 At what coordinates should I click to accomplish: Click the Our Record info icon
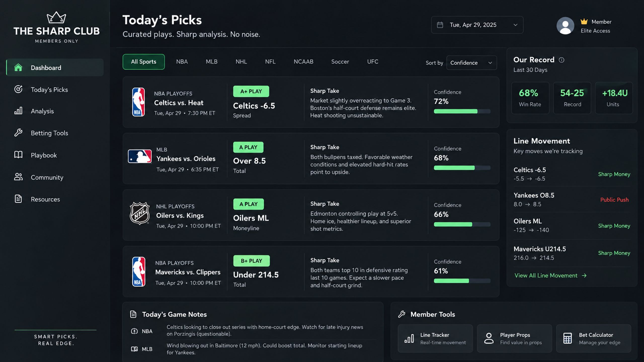561,60
